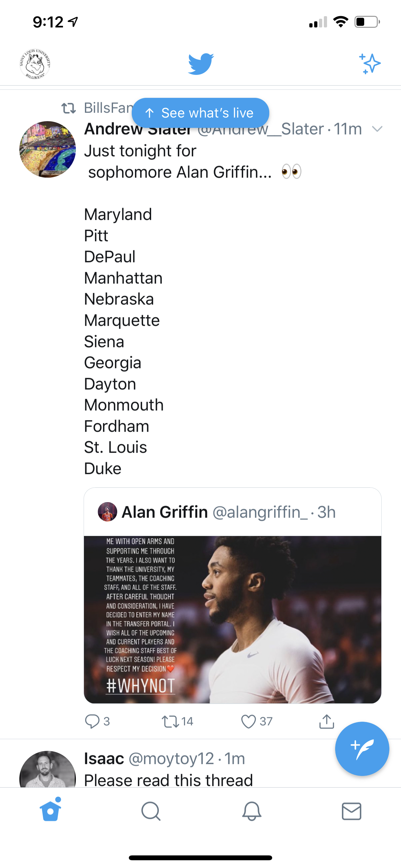View Alan Griffin's transfer announcement image
This screenshot has height=868, width=401.
coord(232,619)
